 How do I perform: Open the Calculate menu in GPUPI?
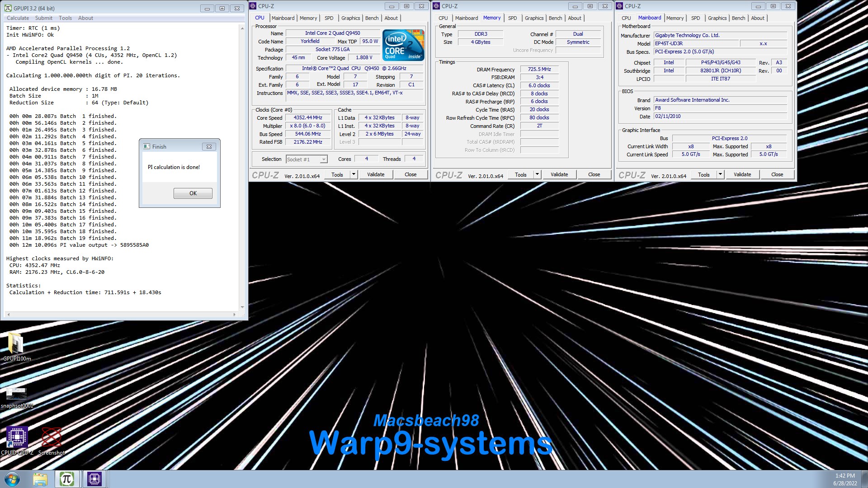(18, 18)
